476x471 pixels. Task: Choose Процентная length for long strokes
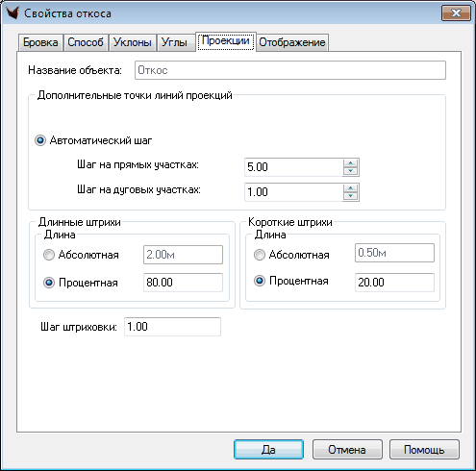(49, 283)
